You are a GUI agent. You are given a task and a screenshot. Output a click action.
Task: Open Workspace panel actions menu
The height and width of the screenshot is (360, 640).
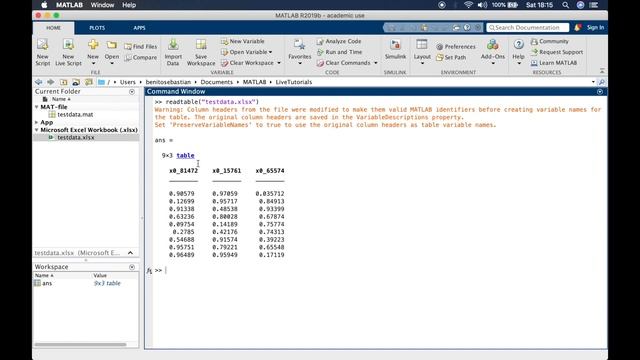point(132,267)
